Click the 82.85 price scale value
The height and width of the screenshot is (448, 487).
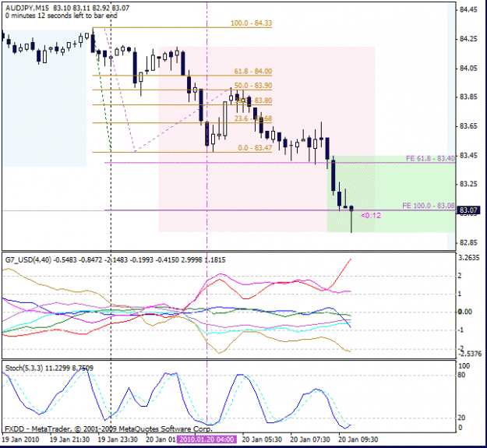(x=468, y=242)
